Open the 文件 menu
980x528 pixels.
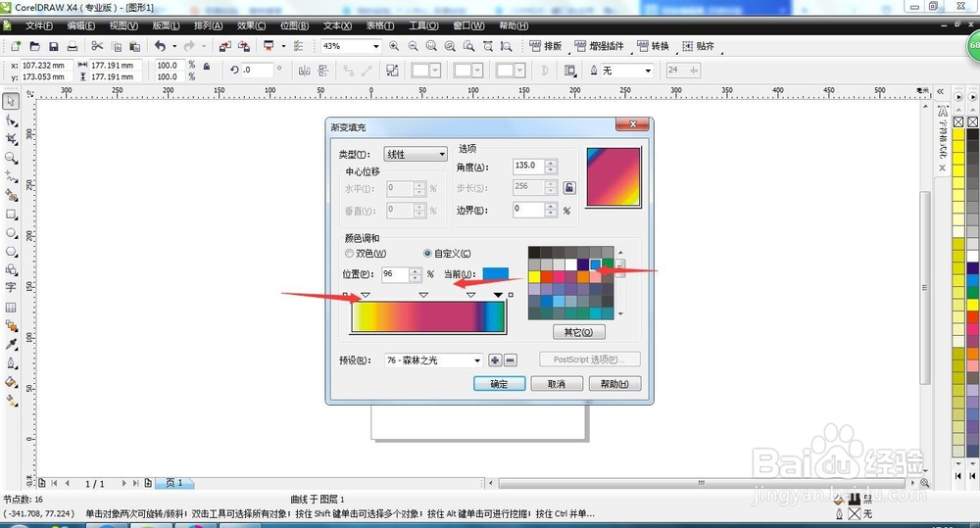click(39, 25)
